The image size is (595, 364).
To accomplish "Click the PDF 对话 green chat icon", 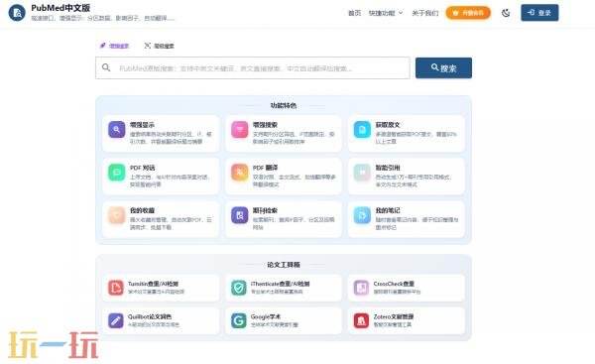I will (x=116, y=173).
